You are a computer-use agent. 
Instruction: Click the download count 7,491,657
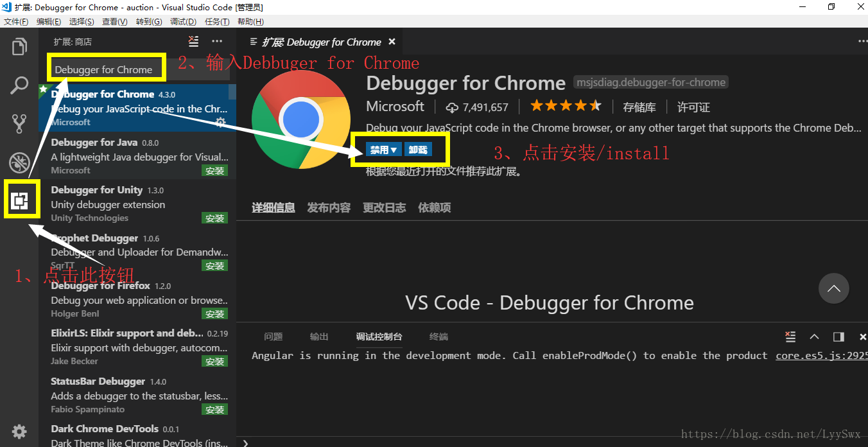pos(477,107)
